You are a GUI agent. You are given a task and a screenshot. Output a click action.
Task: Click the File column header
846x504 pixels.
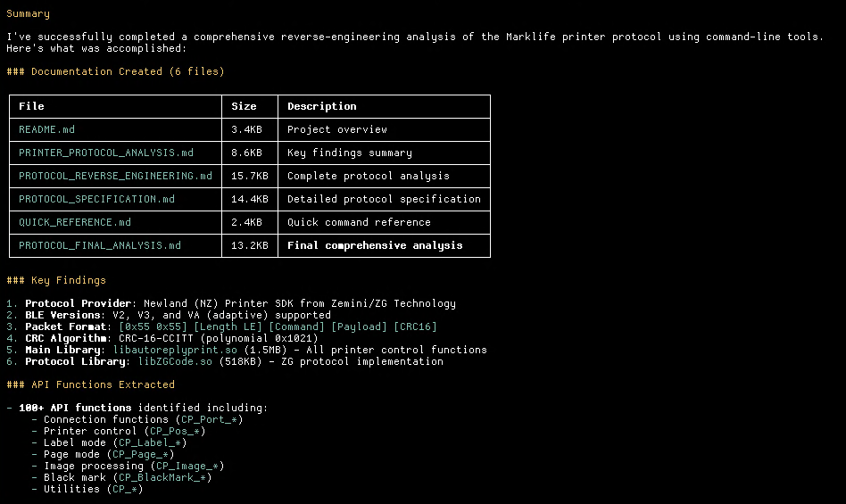tap(31, 106)
